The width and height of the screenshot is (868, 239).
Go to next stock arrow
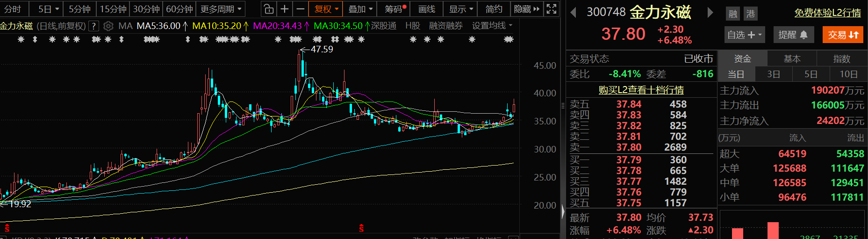tap(710, 13)
